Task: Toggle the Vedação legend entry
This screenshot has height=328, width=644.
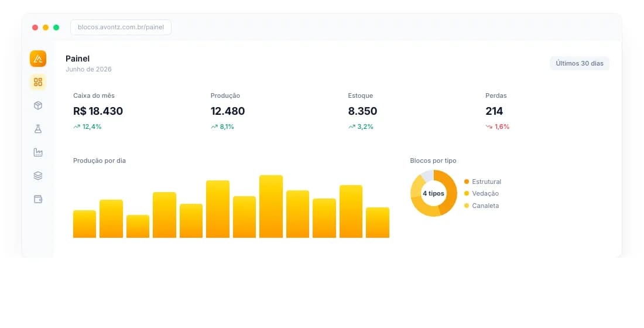Action: tap(481, 194)
